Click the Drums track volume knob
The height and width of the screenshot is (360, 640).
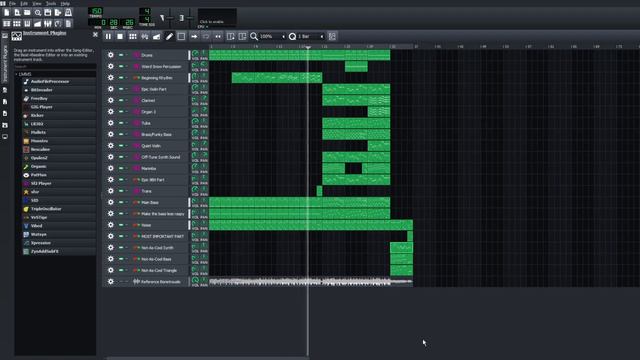click(195, 53)
